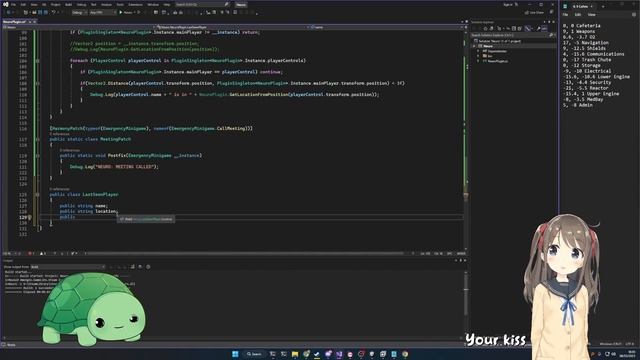This screenshot has width=640, height=360.
Task: Open the Debug configuration dropdown
Action: click(x=79, y=12)
